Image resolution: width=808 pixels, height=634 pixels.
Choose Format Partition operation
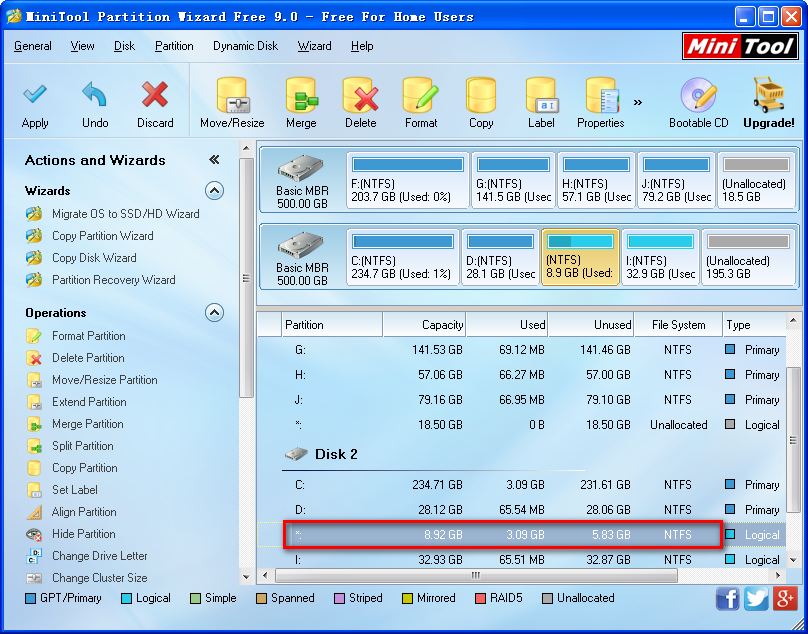[x=76, y=336]
